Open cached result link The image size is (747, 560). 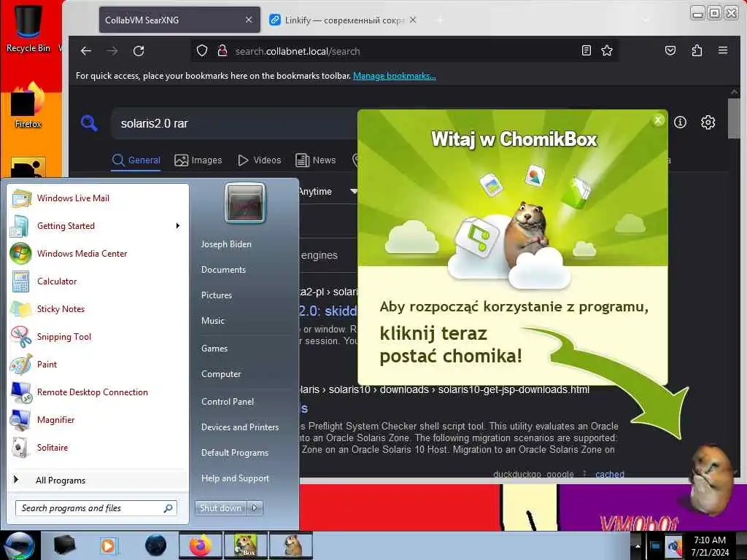[609, 474]
